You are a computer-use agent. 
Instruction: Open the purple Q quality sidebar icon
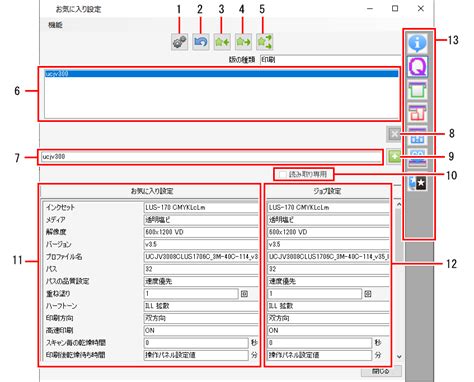click(417, 66)
